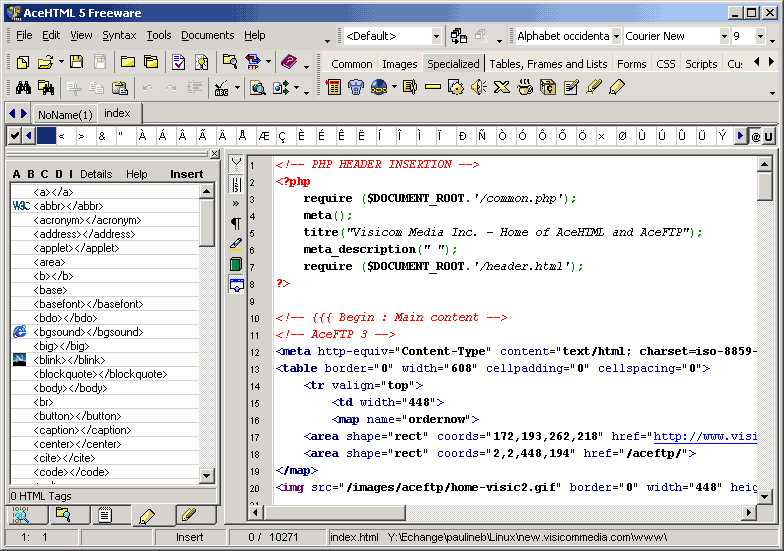This screenshot has height=551, width=784.
Task: Click the magnifier globe icon at panel bottom
Action: [x=21, y=514]
